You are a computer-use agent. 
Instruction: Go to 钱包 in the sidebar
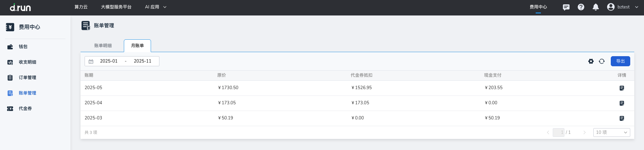tap(23, 47)
